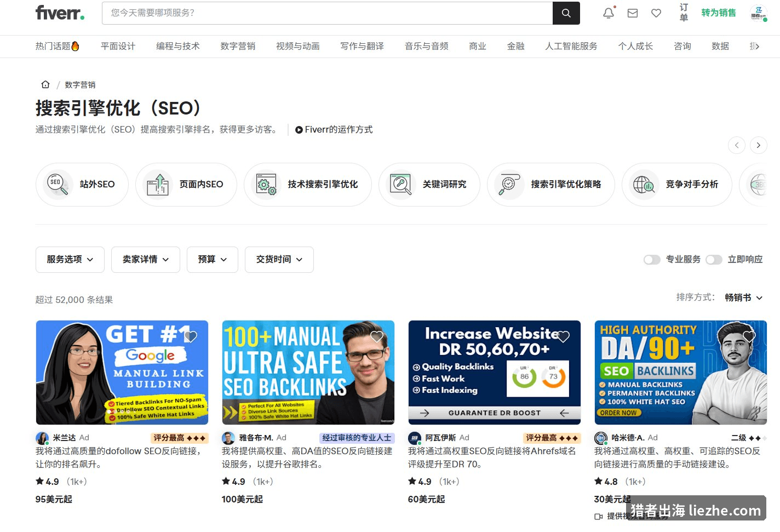This screenshot has height=532, width=780.
Task: Click the black search magnifier button
Action: pos(566,13)
